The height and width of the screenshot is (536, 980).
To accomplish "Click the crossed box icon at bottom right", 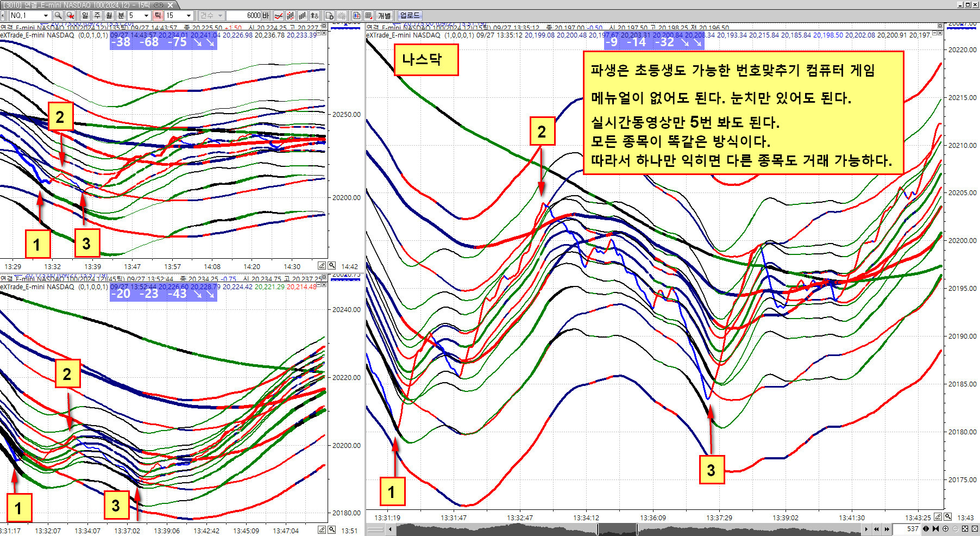I will coord(975,528).
